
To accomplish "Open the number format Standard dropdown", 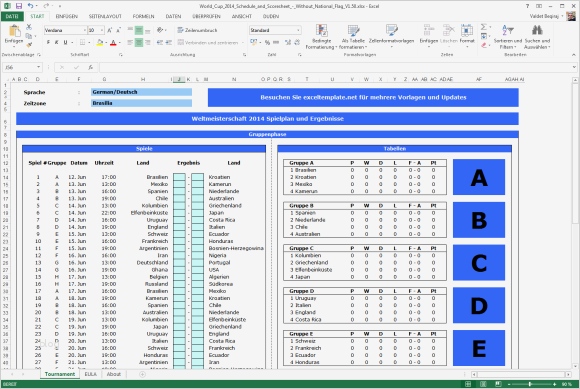I will pyautogui.click(x=298, y=30).
